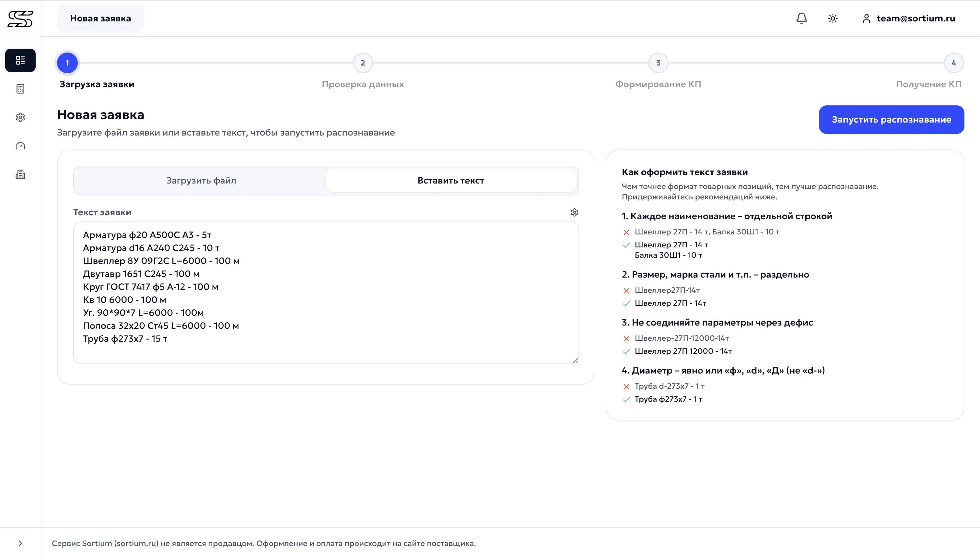Click green check next to Швеллер 27П 12000 - 14т
This screenshot has width=980, height=559.
(x=626, y=352)
